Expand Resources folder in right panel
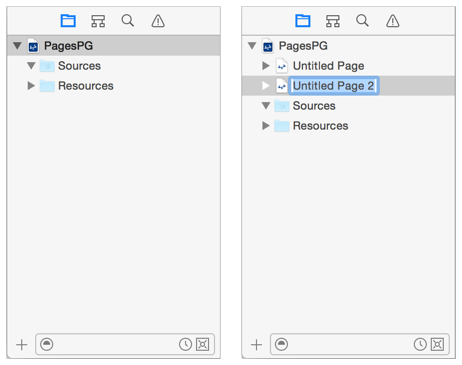Screen dimensions: 462x365 (x=266, y=126)
